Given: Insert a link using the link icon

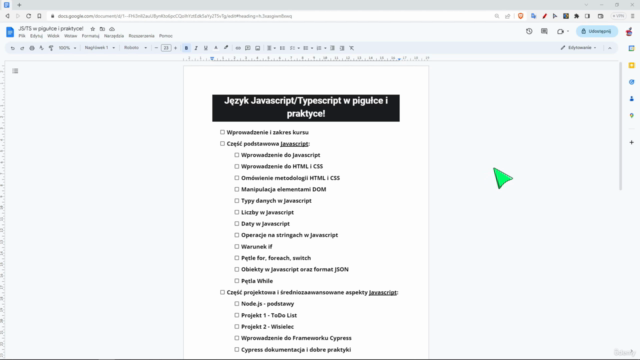Looking at the screenshot, I should 238,48.
